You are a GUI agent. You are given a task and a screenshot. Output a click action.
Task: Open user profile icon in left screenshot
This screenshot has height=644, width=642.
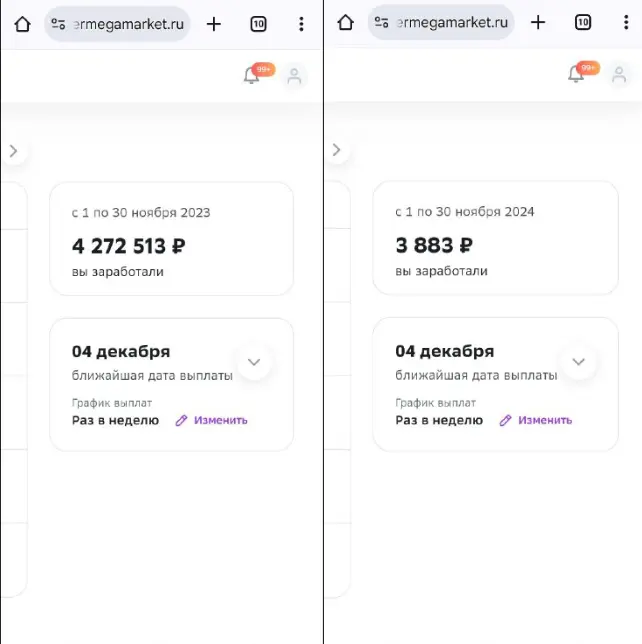coord(294,76)
